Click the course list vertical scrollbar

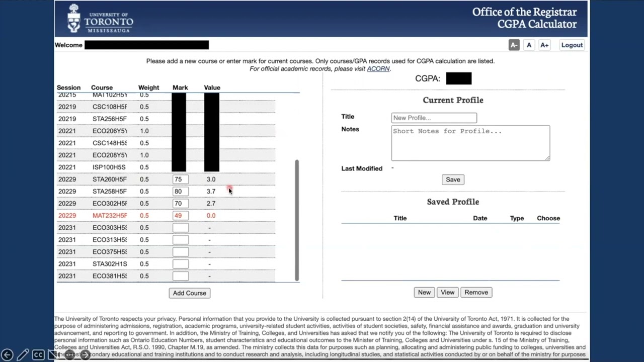297,220
